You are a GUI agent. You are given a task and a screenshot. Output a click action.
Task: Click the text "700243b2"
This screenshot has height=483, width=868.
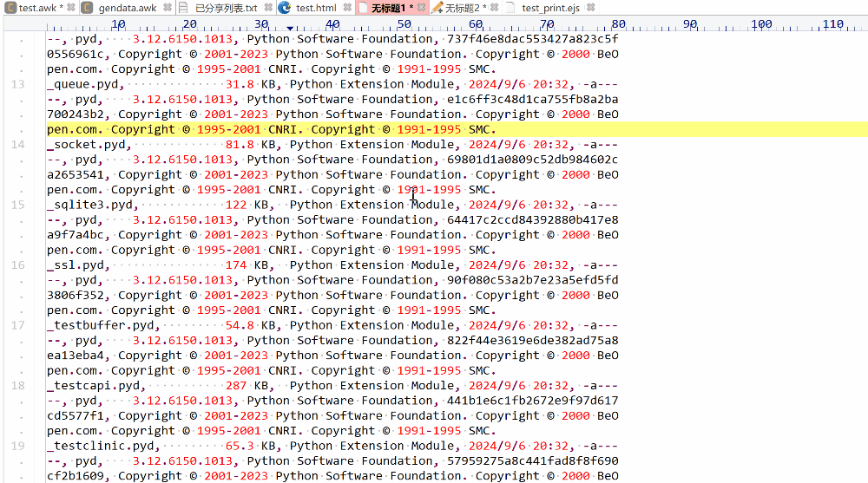[76, 114]
